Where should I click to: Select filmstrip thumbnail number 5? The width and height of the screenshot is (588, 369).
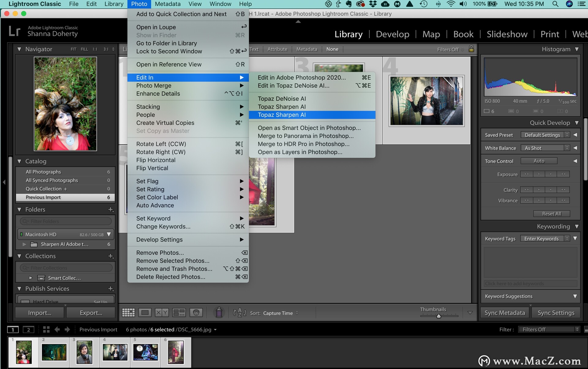point(145,352)
